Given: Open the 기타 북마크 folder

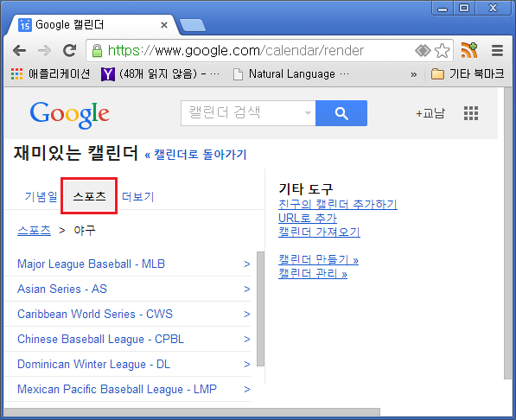Looking at the screenshot, I should tap(468, 73).
